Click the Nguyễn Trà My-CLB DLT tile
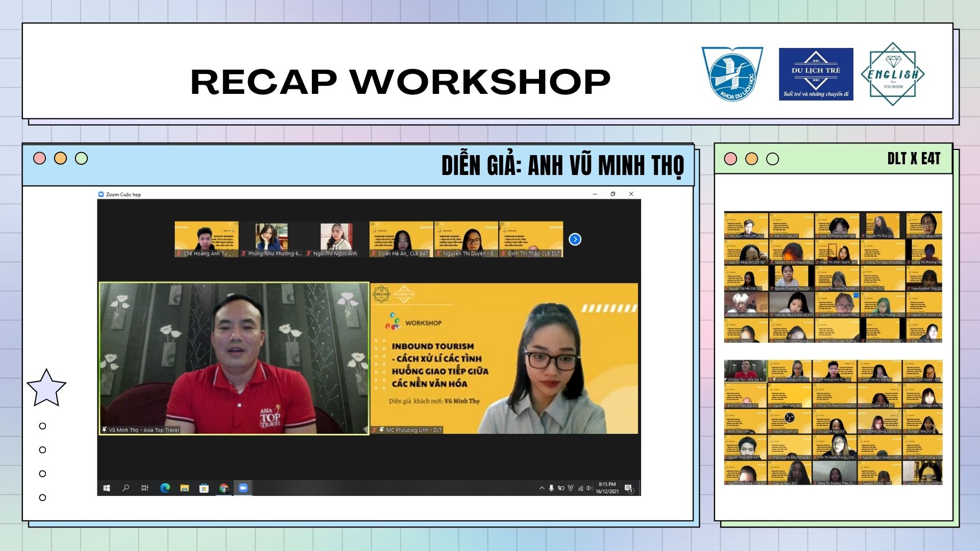980x551 pixels. tap(746, 278)
